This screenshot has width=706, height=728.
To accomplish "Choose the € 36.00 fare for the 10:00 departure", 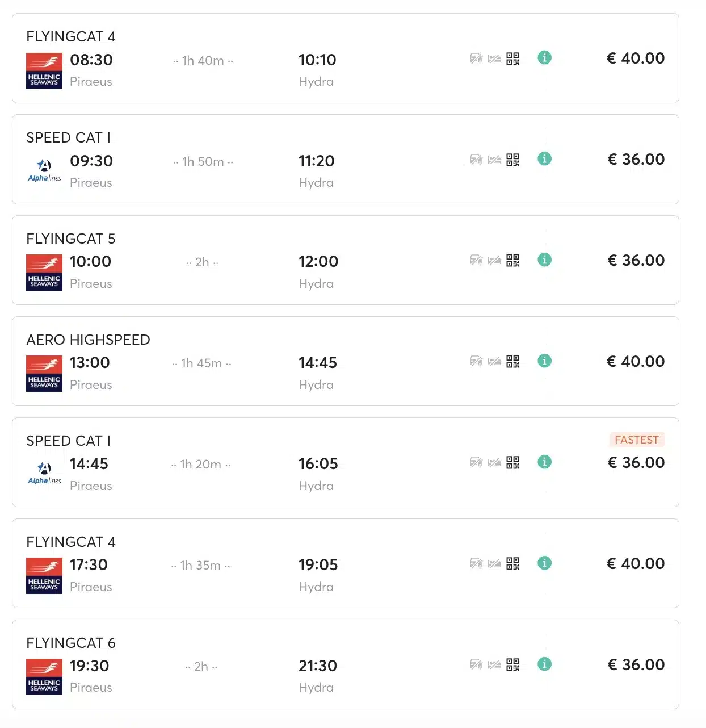I will tap(636, 261).
